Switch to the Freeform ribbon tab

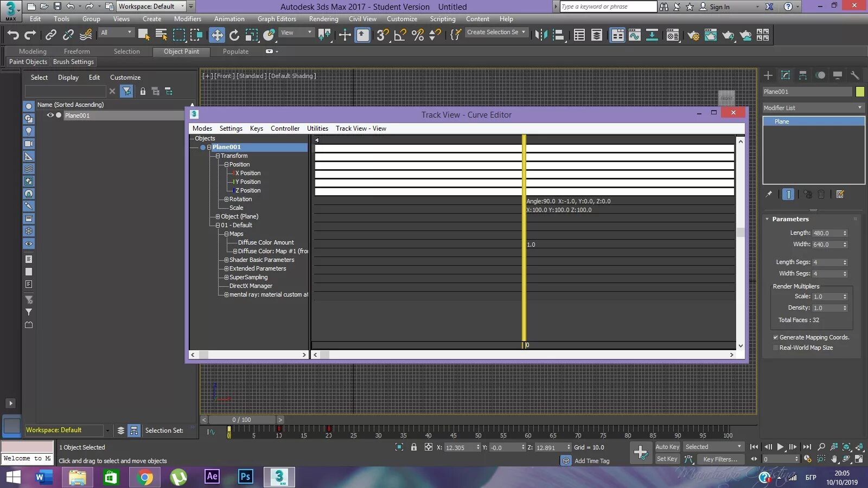[76, 52]
